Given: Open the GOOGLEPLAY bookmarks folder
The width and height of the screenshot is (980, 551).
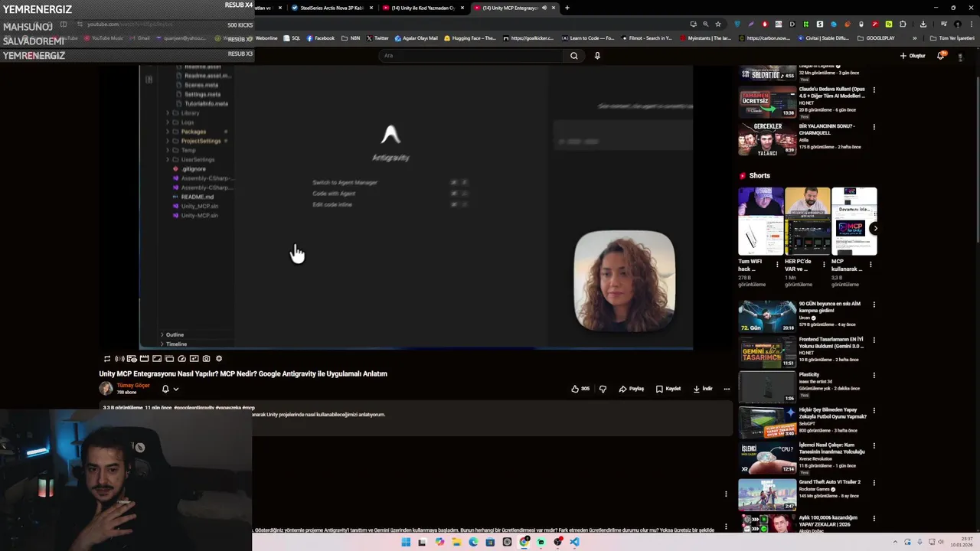Looking at the screenshot, I should point(876,37).
